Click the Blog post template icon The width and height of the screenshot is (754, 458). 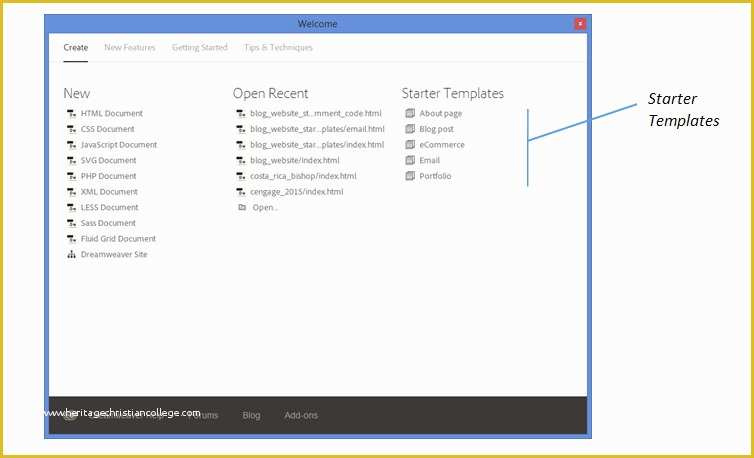coord(410,129)
